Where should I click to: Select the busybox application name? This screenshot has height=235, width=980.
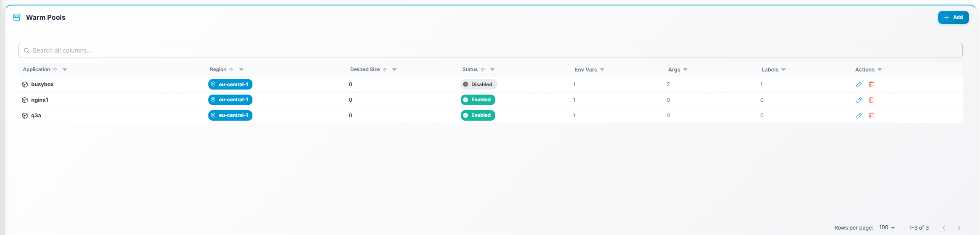click(x=42, y=84)
